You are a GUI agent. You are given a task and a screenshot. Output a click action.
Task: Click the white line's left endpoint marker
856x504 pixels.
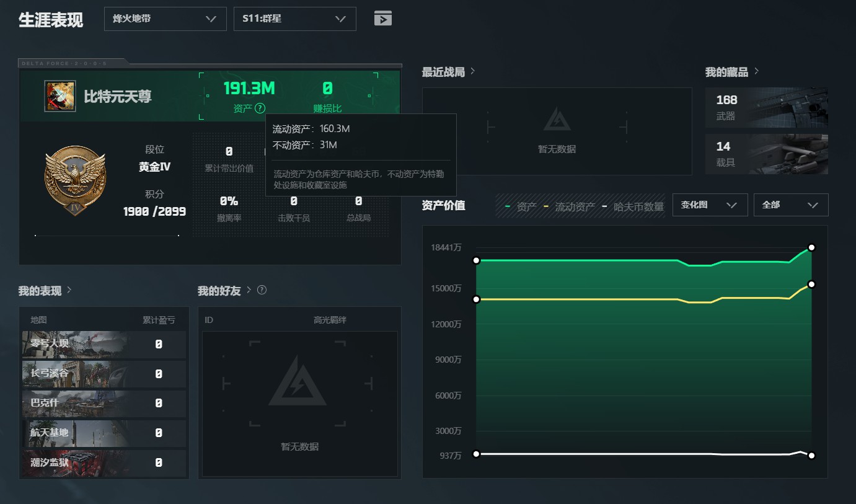476,454
